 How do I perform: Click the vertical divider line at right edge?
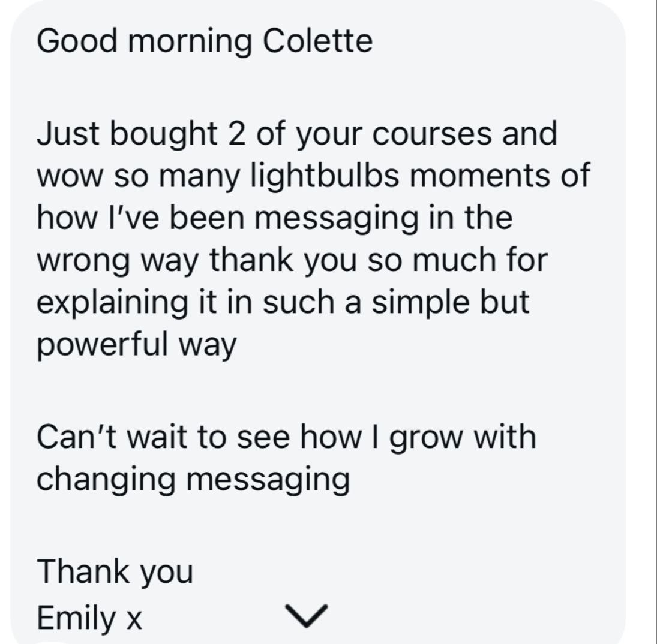pyautogui.click(x=655, y=322)
